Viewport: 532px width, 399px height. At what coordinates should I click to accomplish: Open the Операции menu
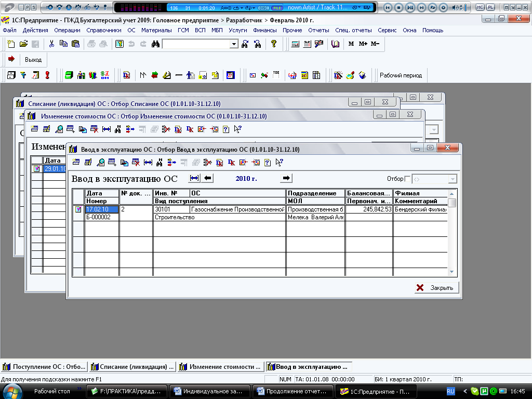67,30
